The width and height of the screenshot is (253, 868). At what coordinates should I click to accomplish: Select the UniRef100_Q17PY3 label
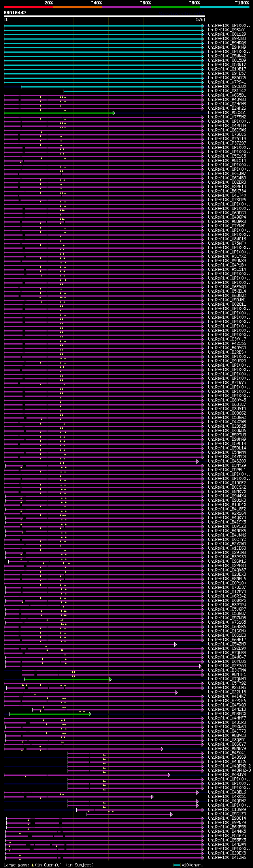click(227, 592)
